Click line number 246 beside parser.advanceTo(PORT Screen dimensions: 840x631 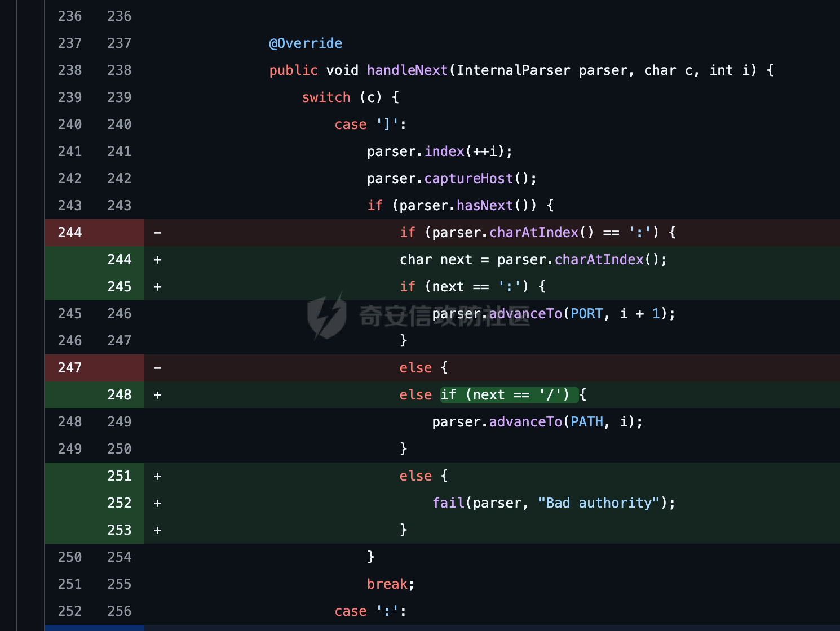[120, 314]
